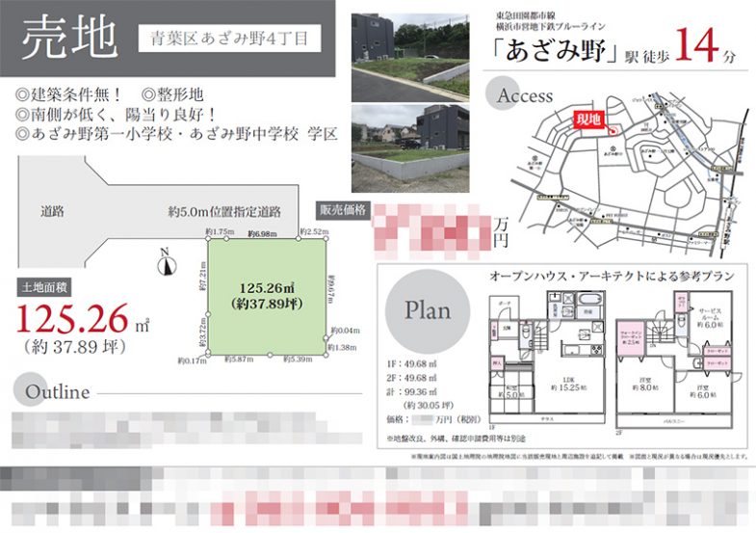The height and width of the screenshot is (533, 756).
Task: Click the red 現地 map marker
Action: pos(587,118)
